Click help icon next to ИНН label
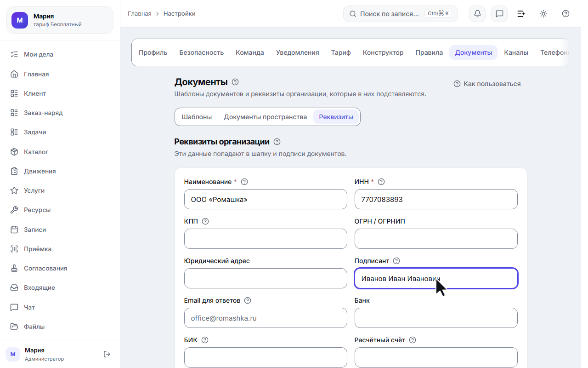 point(381,182)
